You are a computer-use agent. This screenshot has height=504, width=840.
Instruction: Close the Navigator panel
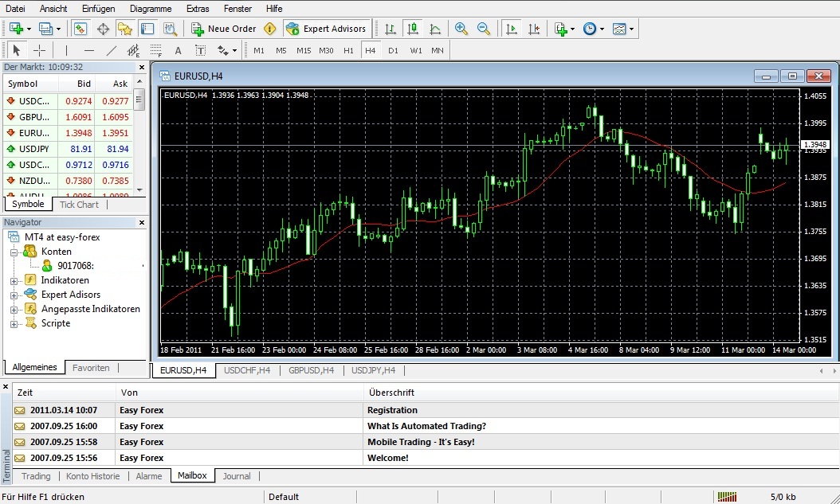[141, 223]
